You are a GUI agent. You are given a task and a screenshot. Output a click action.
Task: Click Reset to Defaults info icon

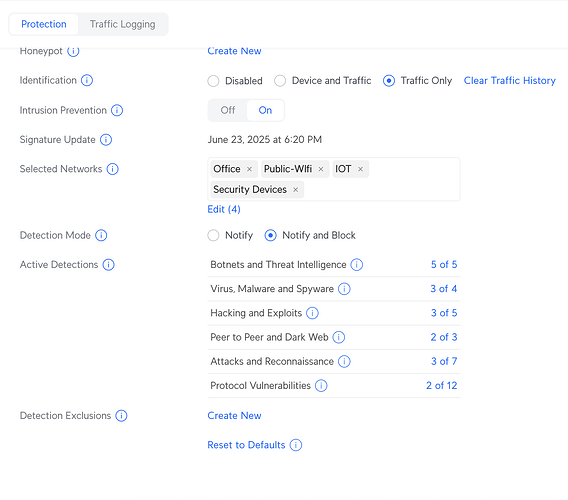[296, 445]
